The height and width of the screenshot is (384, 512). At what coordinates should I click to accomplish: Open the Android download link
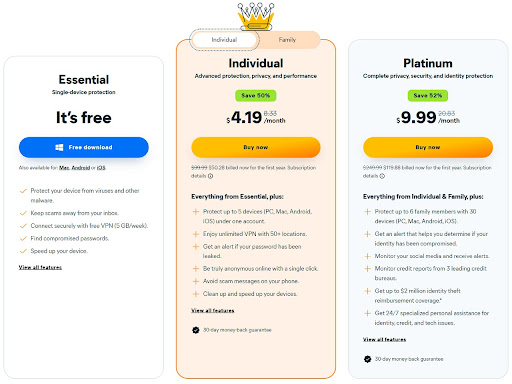[x=81, y=168]
